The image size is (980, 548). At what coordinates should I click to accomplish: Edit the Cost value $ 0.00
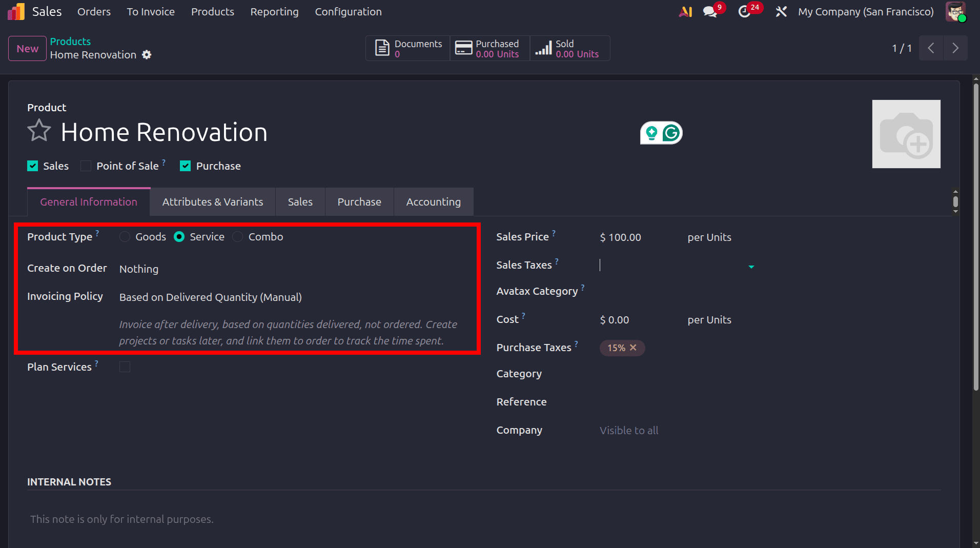coord(615,320)
